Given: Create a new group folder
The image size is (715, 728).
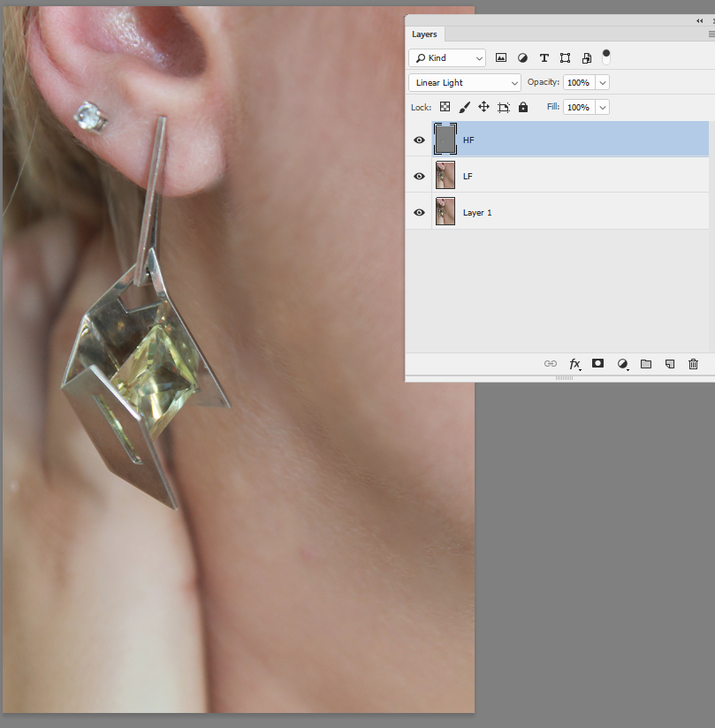Looking at the screenshot, I should tap(646, 364).
